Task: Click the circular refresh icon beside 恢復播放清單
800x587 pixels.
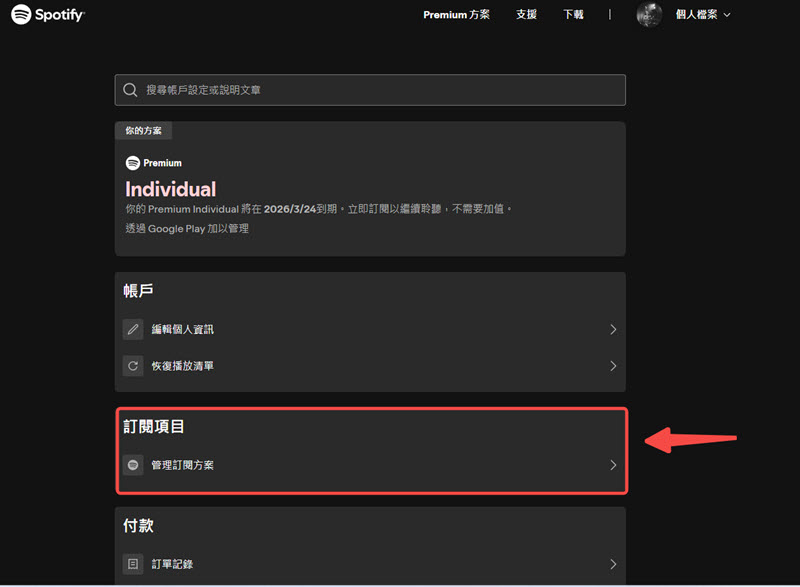Action: pyautogui.click(x=133, y=365)
